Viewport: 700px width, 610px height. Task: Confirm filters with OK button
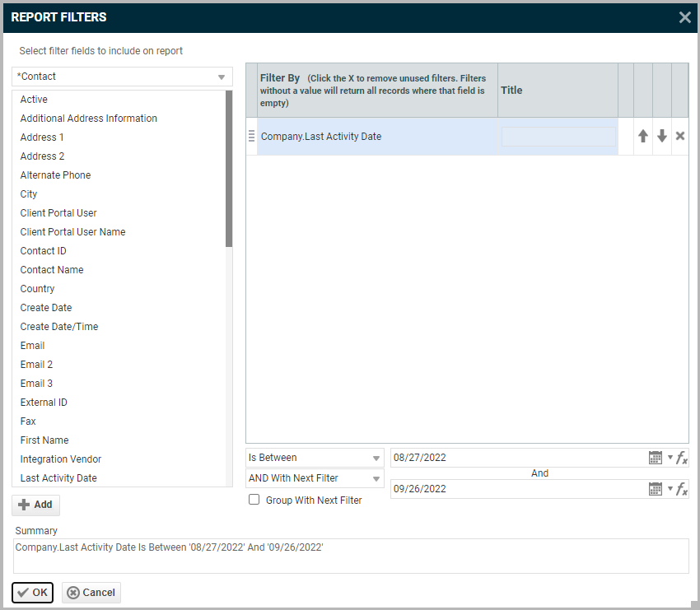click(33, 593)
